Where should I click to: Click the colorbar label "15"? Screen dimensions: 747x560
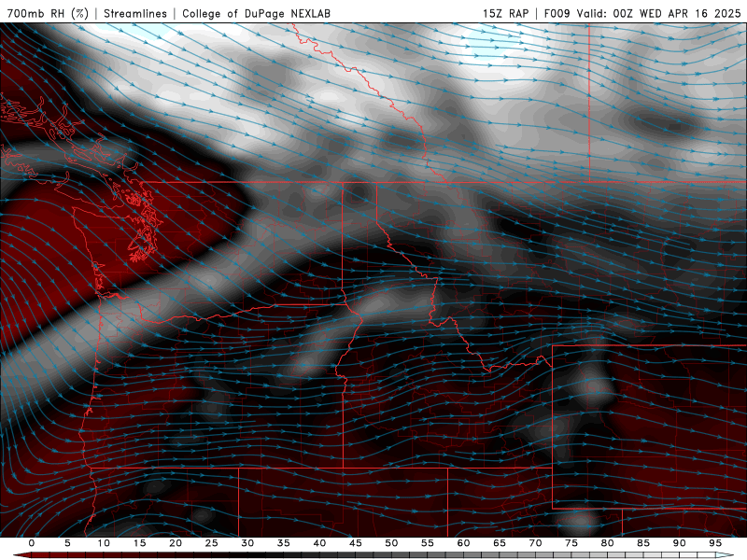[139, 543]
